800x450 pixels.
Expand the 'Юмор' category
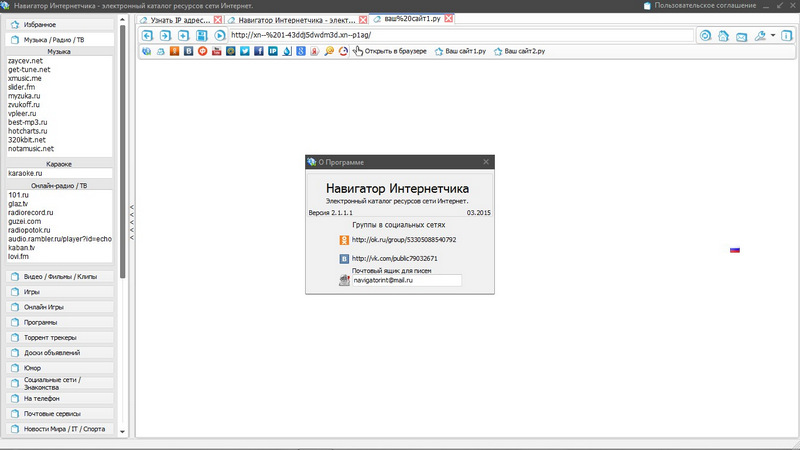[60, 368]
